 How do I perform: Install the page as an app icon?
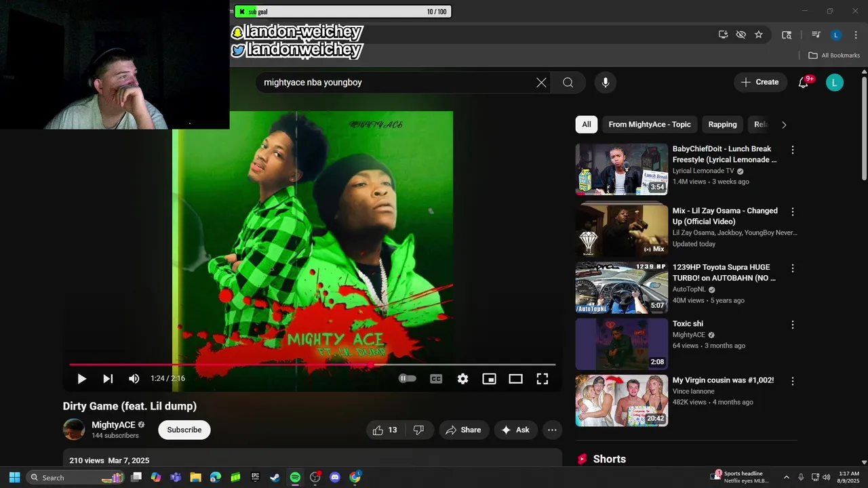pos(724,35)
